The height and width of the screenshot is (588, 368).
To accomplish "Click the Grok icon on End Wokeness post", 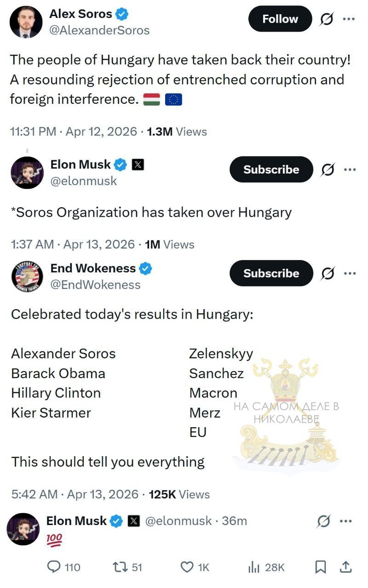I will 327,273.
